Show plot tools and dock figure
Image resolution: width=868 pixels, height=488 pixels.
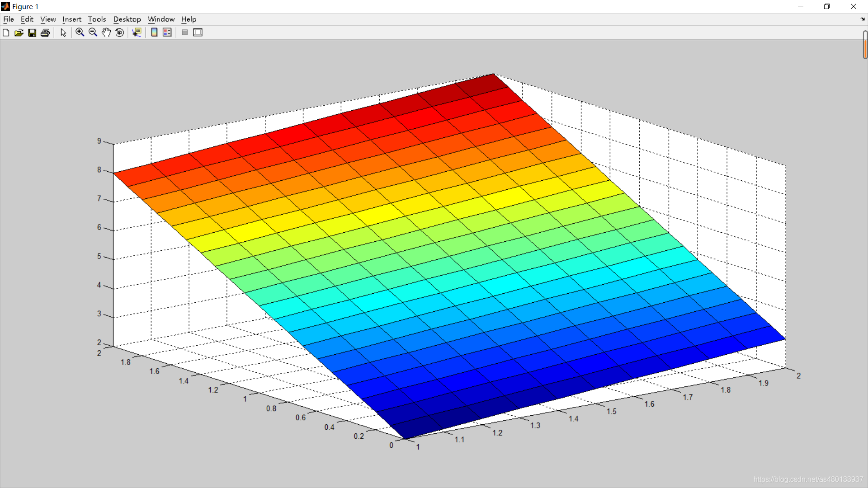coord(198,33)
